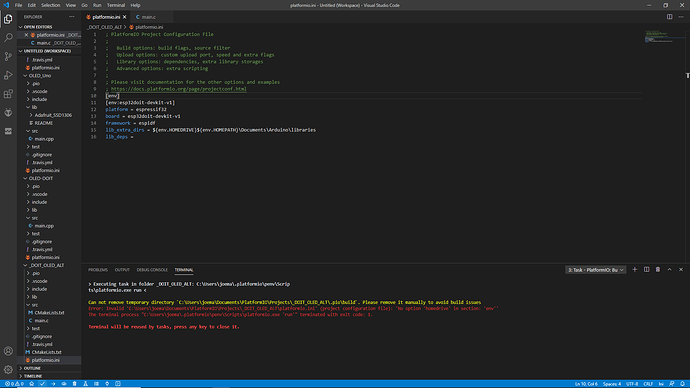This screenshot has width=690, height=388.
Task: Switch to the OUTPUT panel tab
Action: [122, 270]
